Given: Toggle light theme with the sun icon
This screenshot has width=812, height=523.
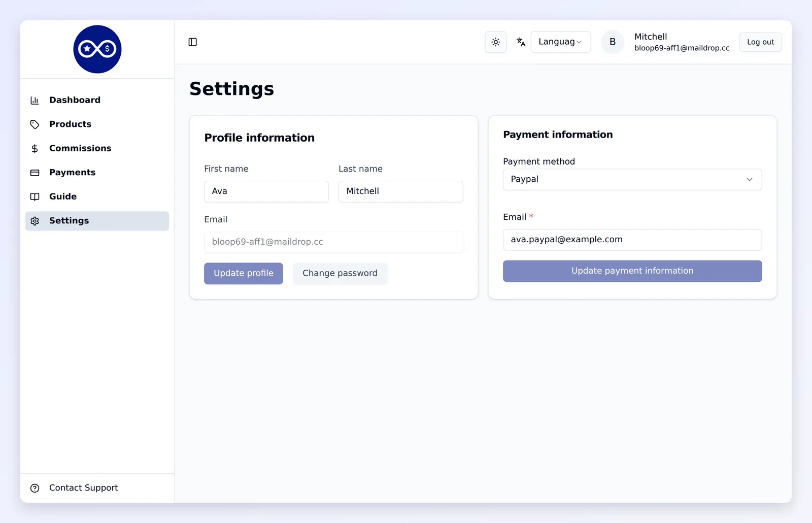Looking at the screenshot, I should tap(496, 42).
